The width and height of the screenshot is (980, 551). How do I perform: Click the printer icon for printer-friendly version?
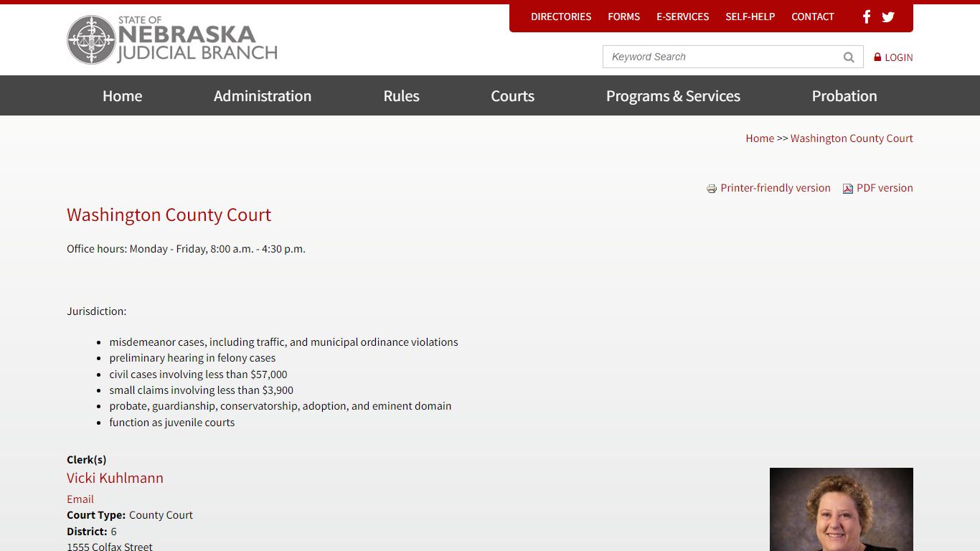pos(712,189)
